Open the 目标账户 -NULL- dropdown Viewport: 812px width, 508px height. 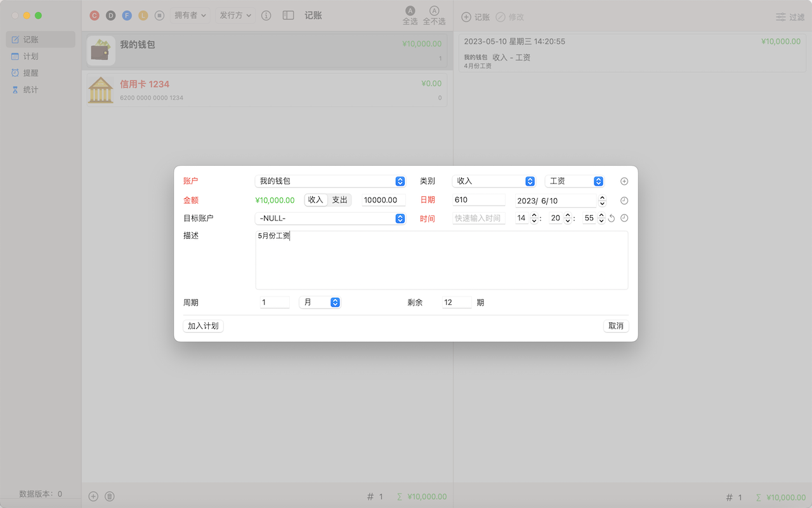click(x=330, y=218)
